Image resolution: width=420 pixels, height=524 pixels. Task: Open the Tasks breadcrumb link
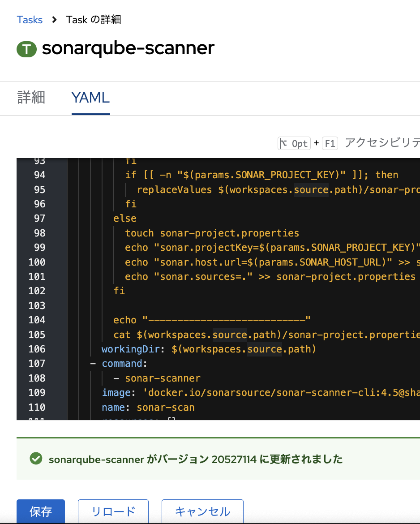click(30, 20)
